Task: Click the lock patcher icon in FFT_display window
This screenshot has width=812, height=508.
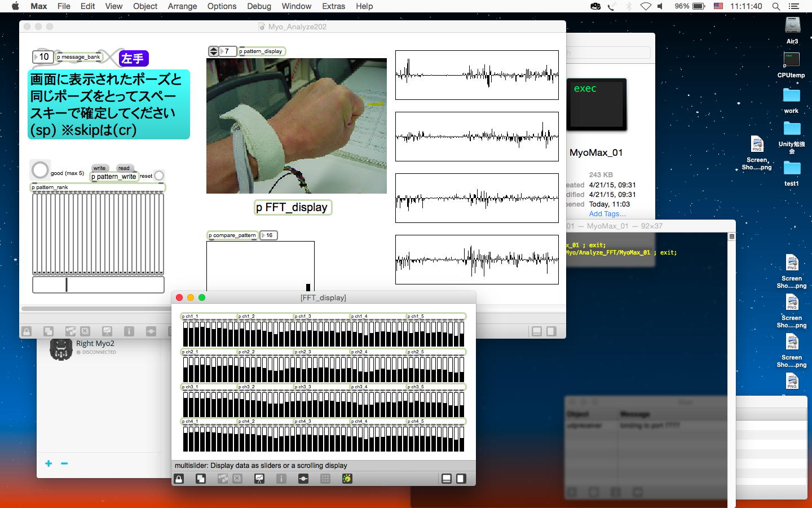Action: (x=179, y=479)
